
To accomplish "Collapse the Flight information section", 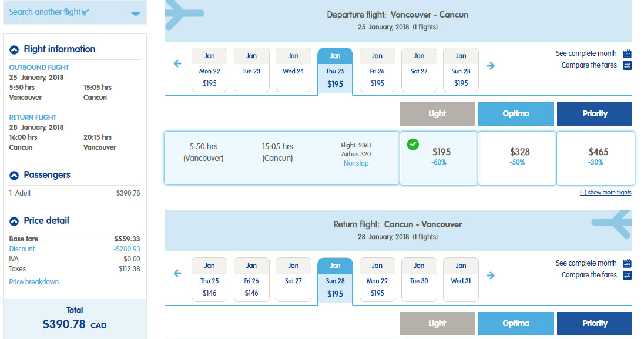I will 14,50.
